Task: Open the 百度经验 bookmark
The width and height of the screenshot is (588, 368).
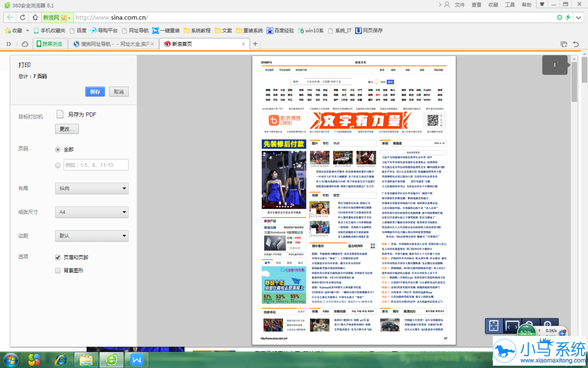Action: (280, 31)
